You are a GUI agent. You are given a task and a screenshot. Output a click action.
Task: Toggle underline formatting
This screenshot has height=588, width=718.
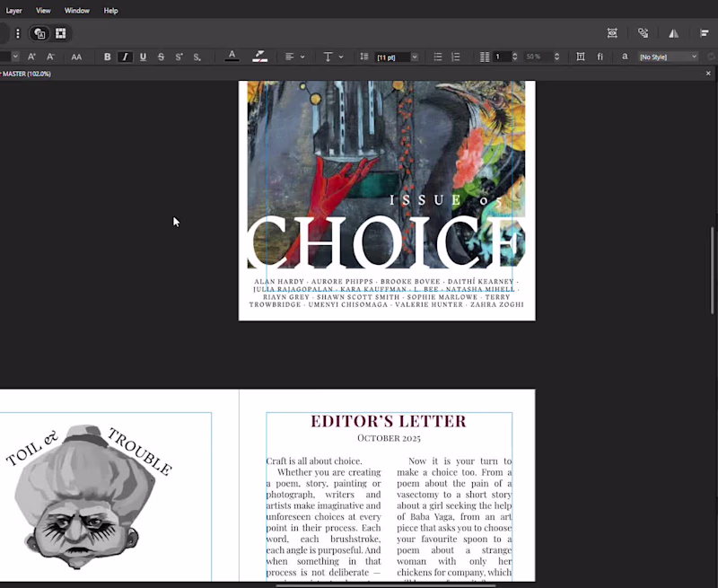point(144,57)
